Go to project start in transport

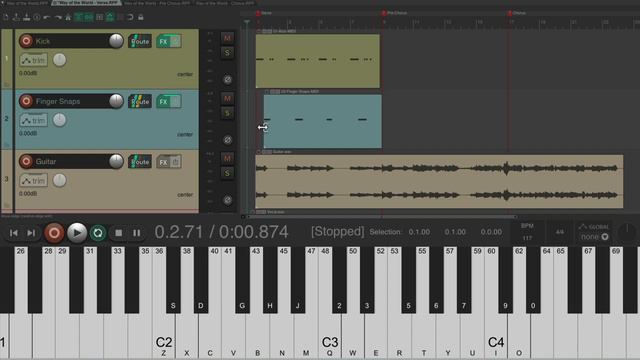coord(13,233)
